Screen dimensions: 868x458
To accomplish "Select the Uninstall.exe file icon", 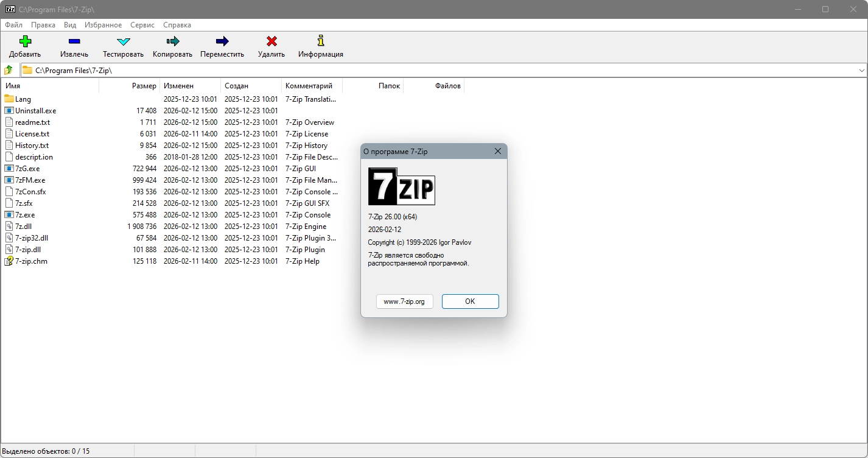I will 9,110.
